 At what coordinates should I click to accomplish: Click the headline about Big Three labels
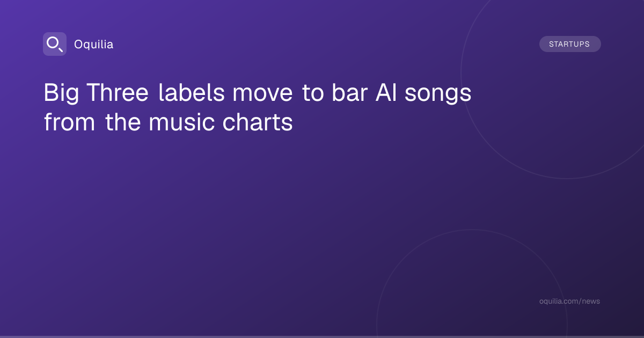click(x=258, y=108)
